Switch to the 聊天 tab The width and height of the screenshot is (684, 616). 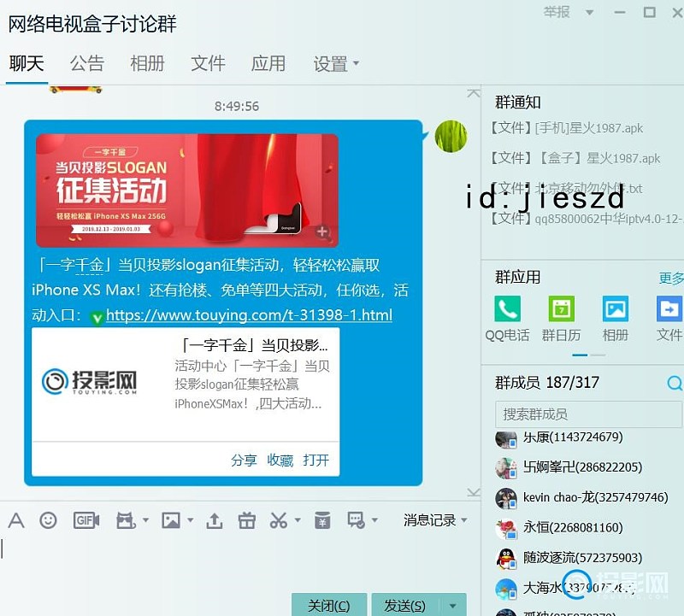[27, 63]
